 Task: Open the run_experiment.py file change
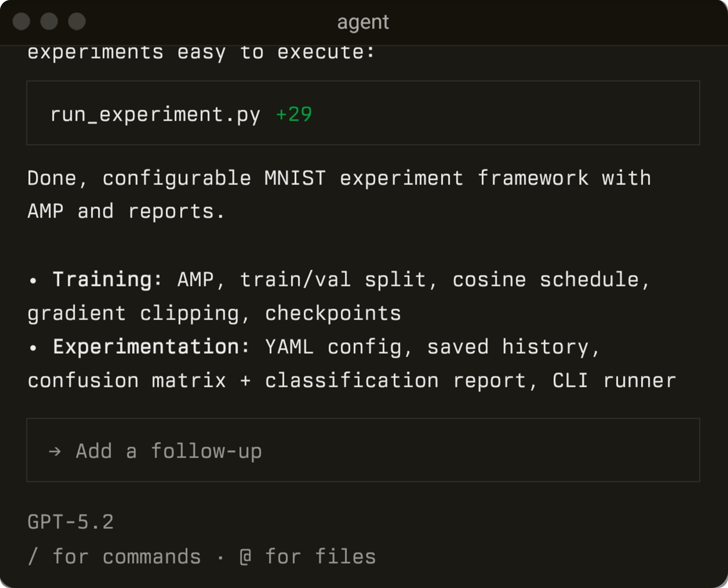[x=155, y=114]
